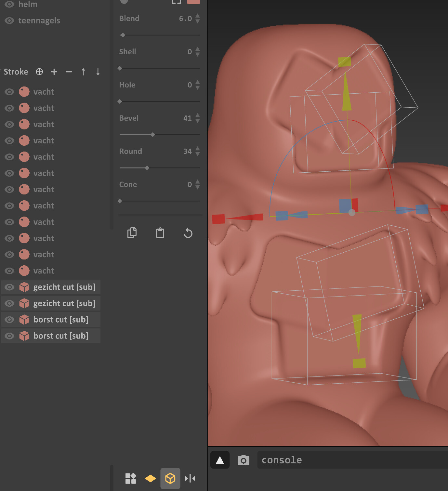Screen dimensions: 448x491
Task: Increase Hole value with its up arrow
Action: click(x=198, y=82)
